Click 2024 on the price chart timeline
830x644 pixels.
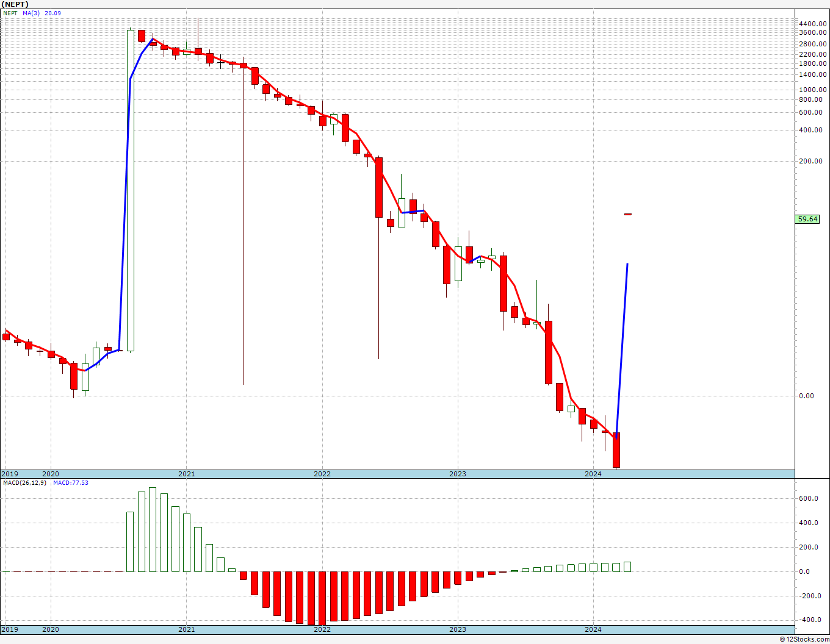tap(593, 474)
